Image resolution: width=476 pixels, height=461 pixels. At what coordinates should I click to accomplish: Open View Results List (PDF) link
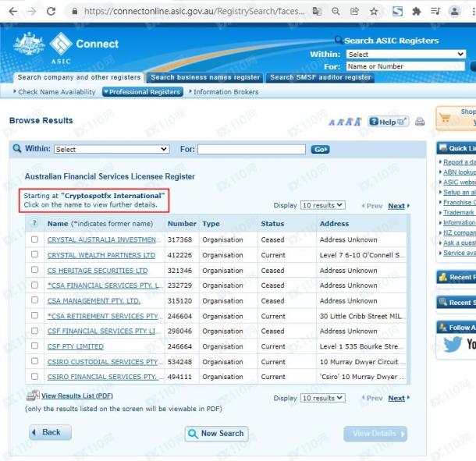[x=77, y=395]
